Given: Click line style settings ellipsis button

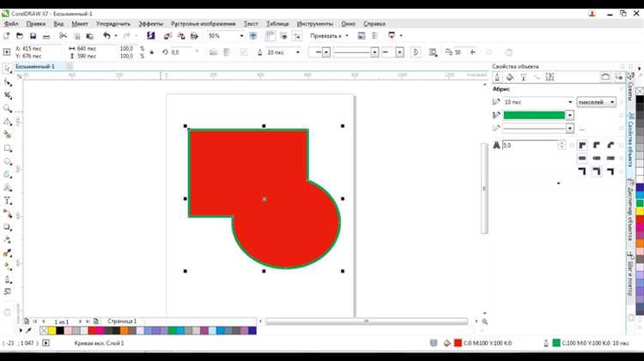Looking at the screenshot, I should point(582,129).
